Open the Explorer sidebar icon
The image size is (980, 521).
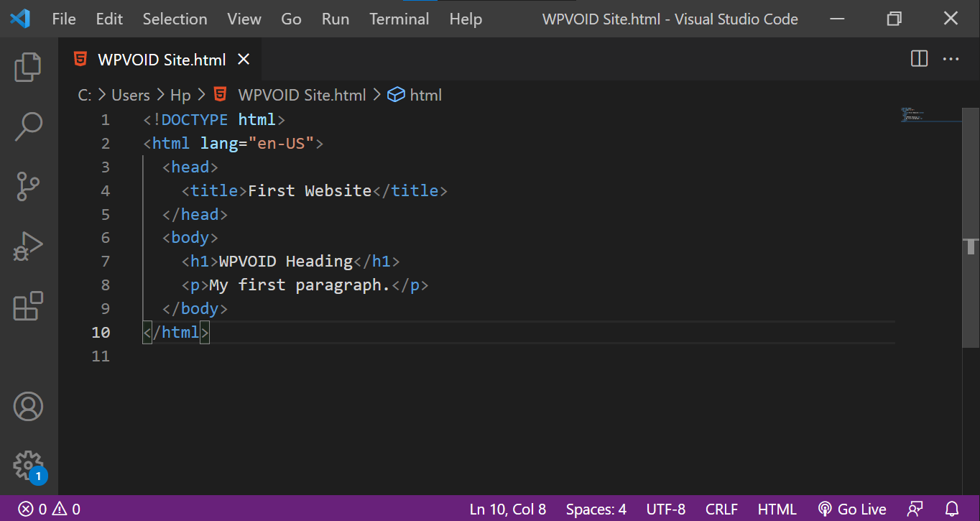point(28,66)
